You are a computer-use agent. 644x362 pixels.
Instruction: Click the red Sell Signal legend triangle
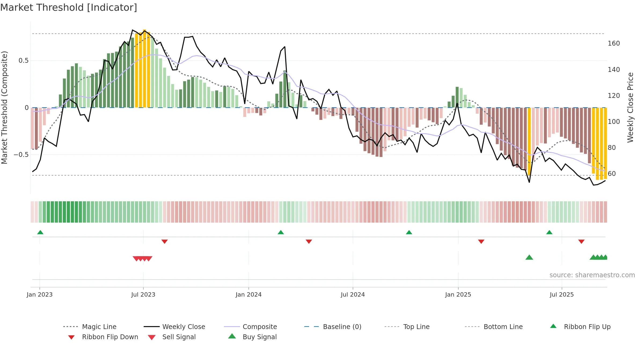click(152, 337)
